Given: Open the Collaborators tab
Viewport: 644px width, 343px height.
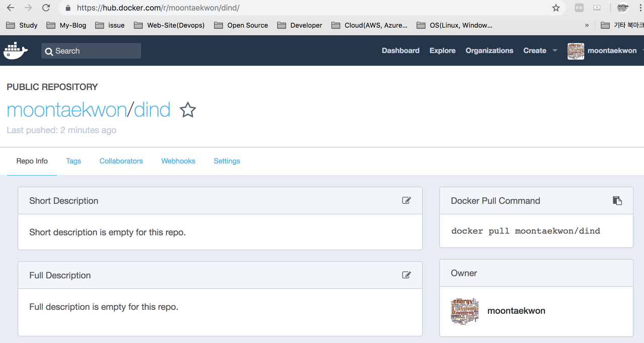Looking at the screenshot, I should point(121,161).
